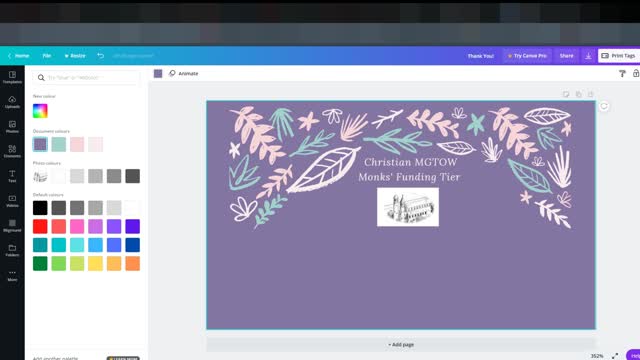Select the black default colour swatch
The width and height of the screenshot is (640, 360).
point(40,208)
